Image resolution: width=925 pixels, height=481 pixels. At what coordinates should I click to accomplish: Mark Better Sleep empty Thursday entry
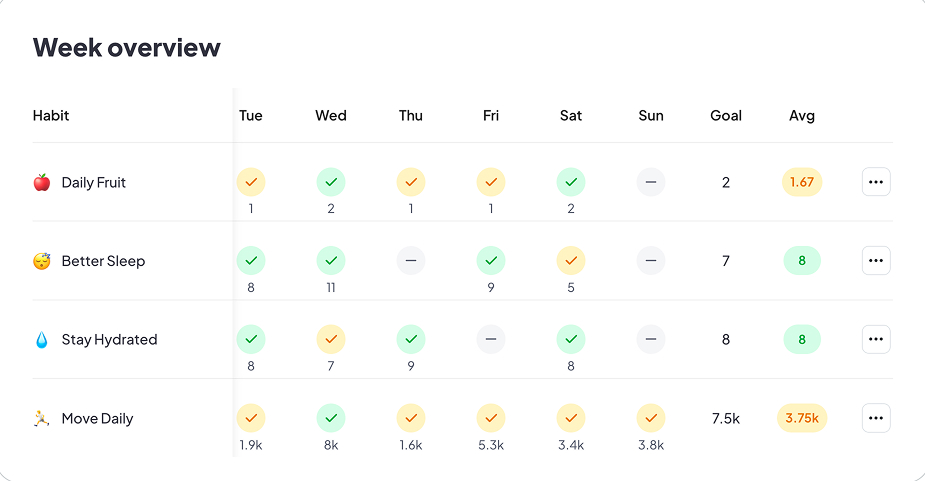click(x=411, y=261)
